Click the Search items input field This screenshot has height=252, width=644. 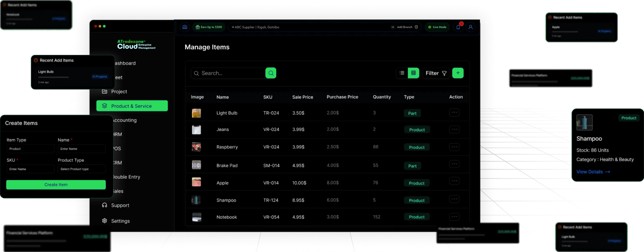coord(228,73)
